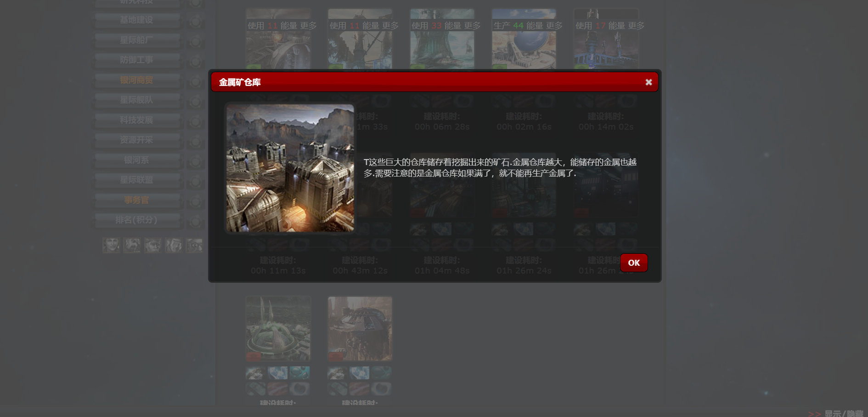
Task: Open the 星际联盟 menu item
Action: (136, 180)
